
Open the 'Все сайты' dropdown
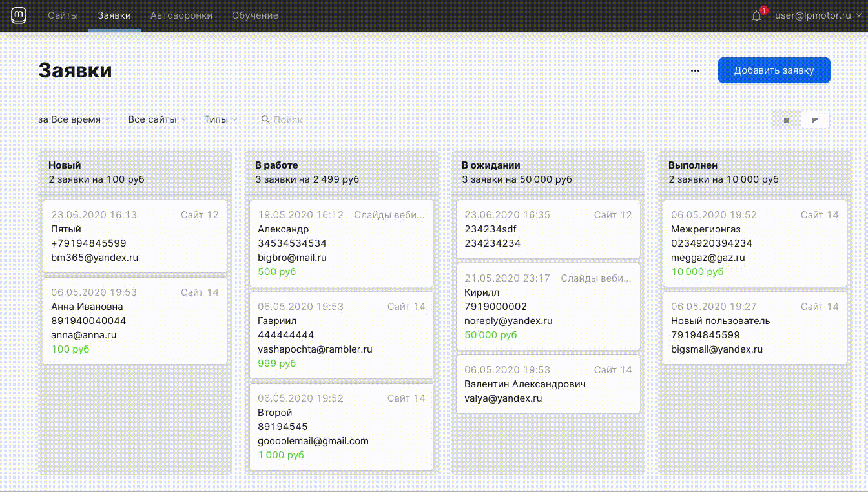coord(156,119)
